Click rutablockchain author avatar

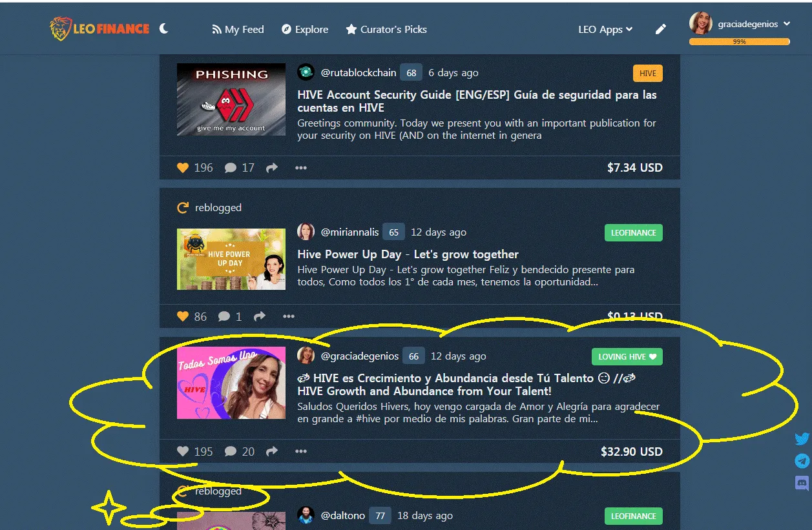pos(306,72)
